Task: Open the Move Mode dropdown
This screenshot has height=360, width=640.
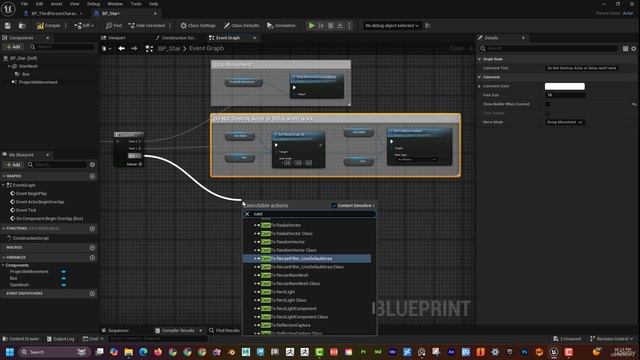Action: click(564, 122)
